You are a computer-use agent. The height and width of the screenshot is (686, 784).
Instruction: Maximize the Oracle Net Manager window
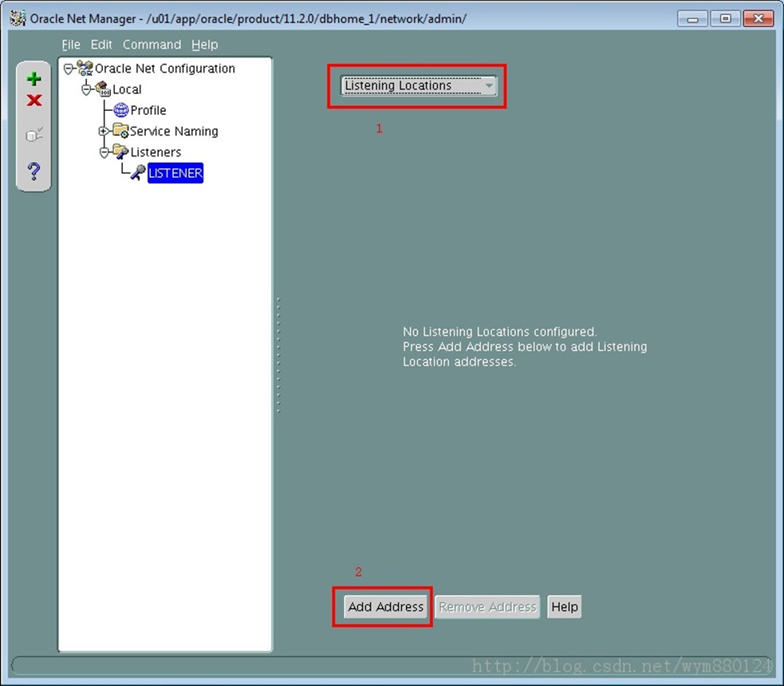point(725,19)
